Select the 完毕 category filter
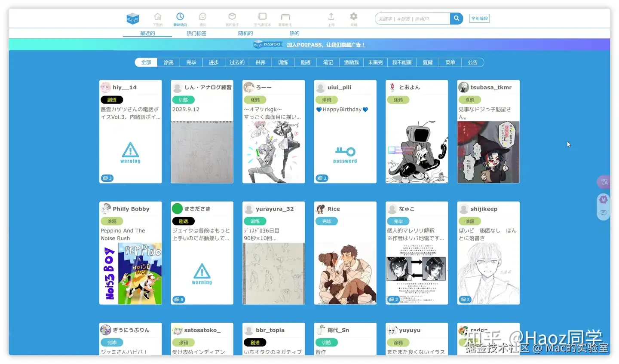This screenshot has height=364, width=619. tap(191, 62)
